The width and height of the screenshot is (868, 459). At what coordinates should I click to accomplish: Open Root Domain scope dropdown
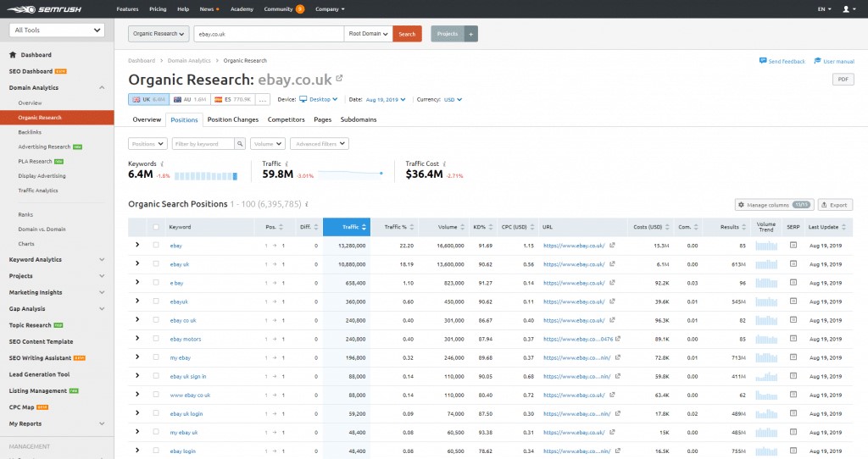[368, 34]
